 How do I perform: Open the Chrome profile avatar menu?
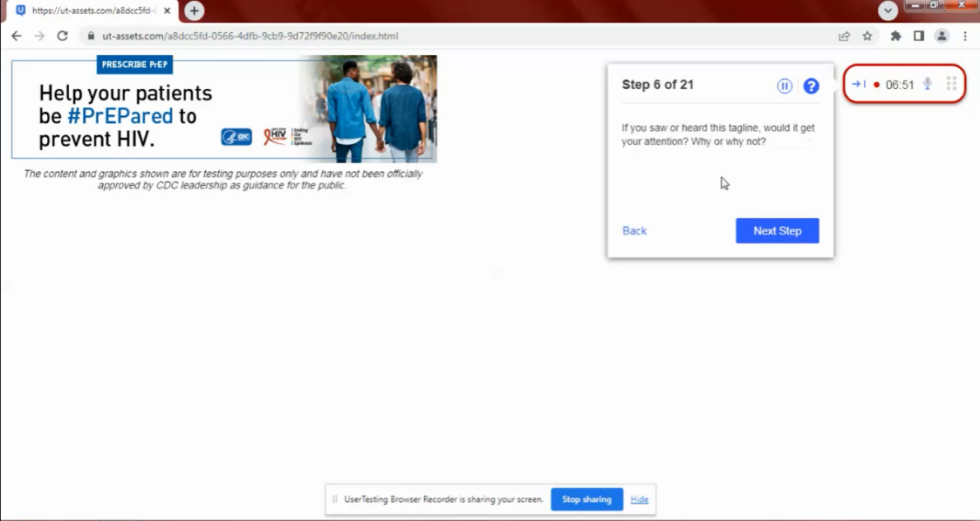point(942,36)
